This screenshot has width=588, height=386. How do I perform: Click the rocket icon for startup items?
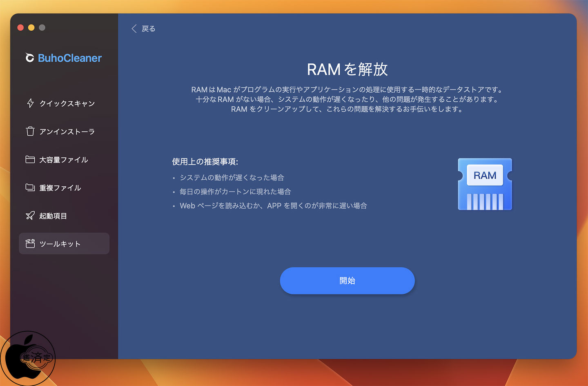[x=30, y=216]
